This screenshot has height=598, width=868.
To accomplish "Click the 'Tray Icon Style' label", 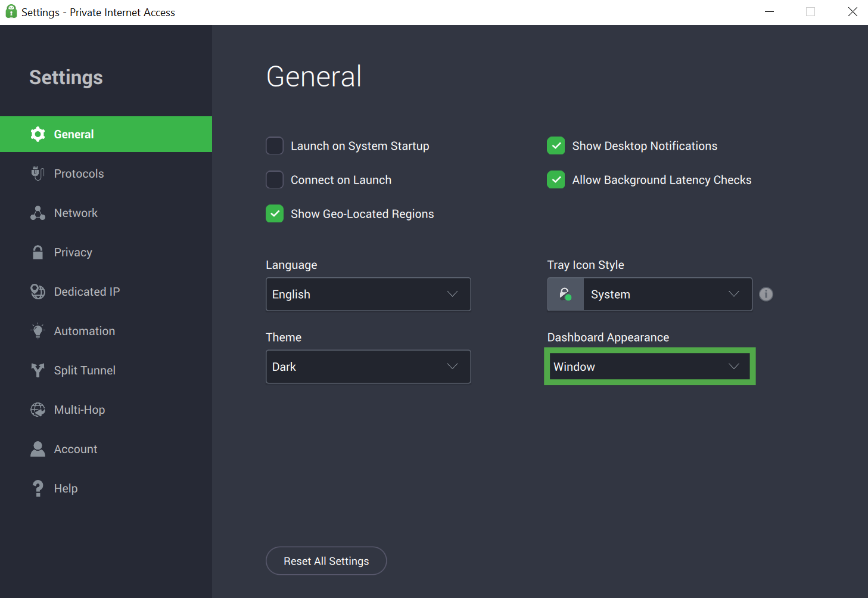I will coord(586,265).
